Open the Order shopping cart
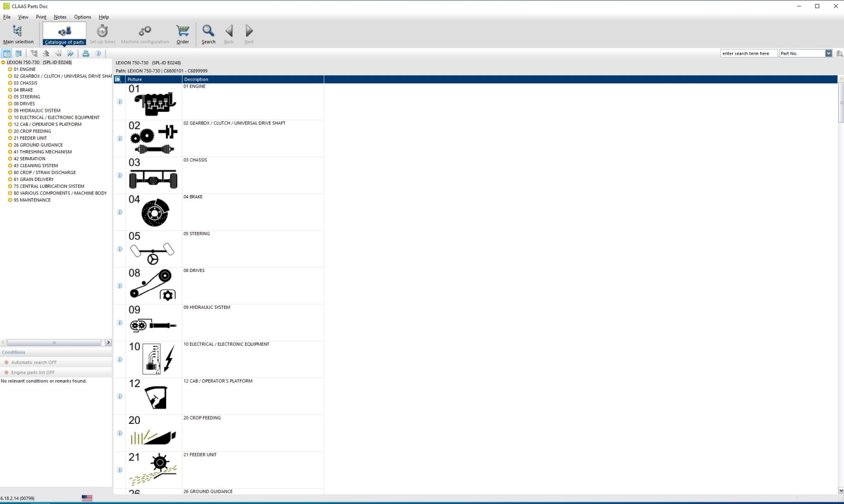Viewport: 844px width, 504px height. point(183,34)
